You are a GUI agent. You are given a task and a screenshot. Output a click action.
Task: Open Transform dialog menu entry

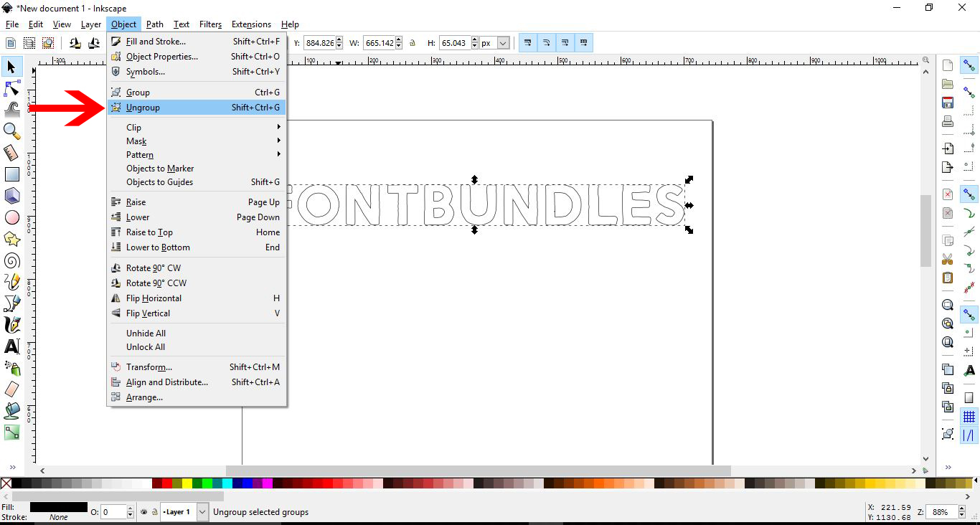pyautogui.click(x=196, y=367)
